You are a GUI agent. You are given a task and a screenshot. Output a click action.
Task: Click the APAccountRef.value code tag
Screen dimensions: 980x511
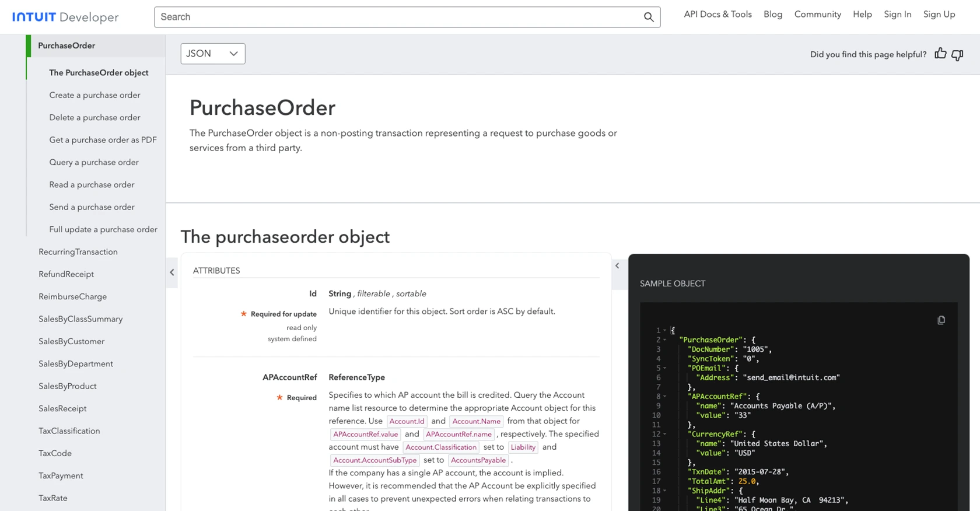coord(365,434)
